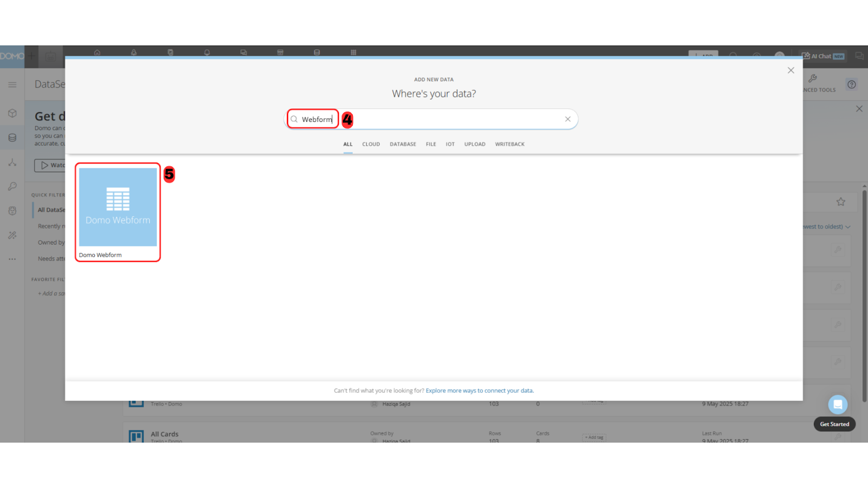The width and height of the screenshot is (868, 488).
Task: Open the chat bubbles icon in top navigation
Action: point(244,53)
